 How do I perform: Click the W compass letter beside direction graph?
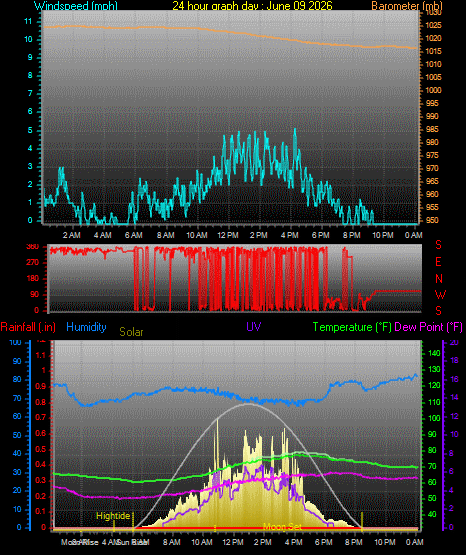440,294
